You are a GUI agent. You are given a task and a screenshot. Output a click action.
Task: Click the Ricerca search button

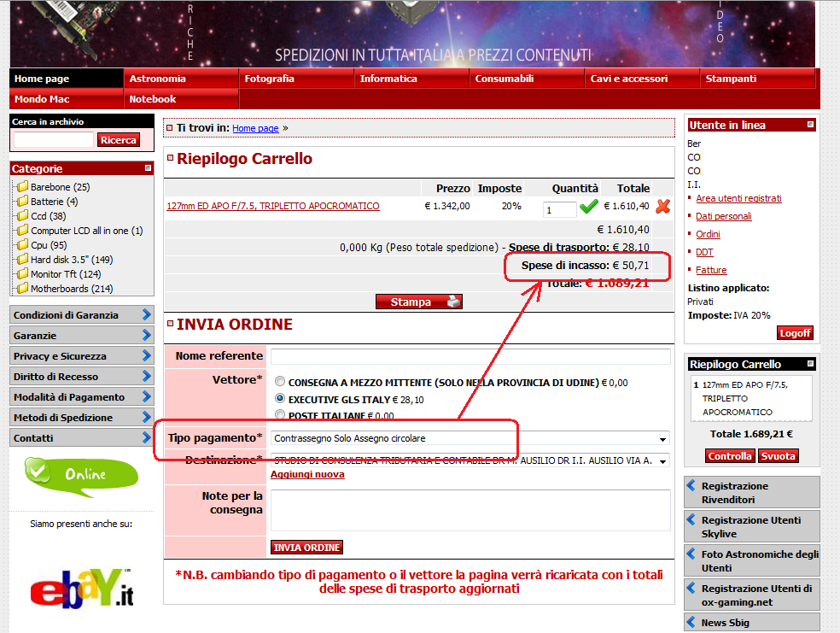click(119, 140)
